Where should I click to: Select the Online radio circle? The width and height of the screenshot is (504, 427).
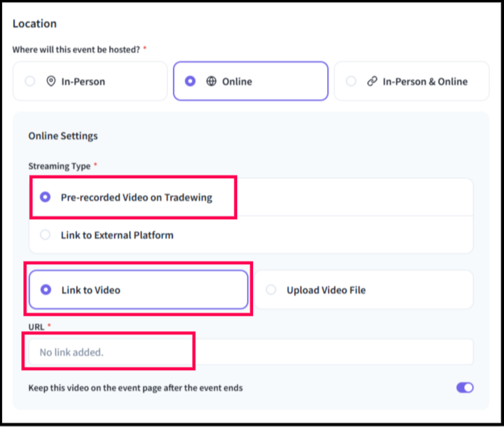point(191,81)
